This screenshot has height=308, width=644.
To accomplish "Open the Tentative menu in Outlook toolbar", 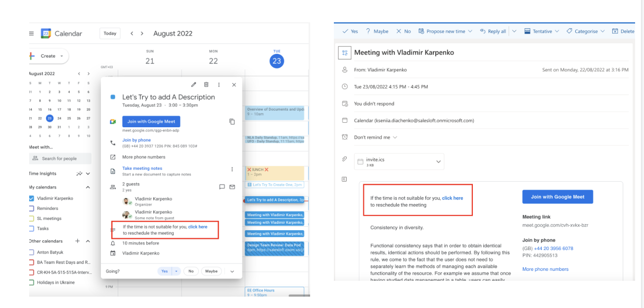I will [542, 31].
